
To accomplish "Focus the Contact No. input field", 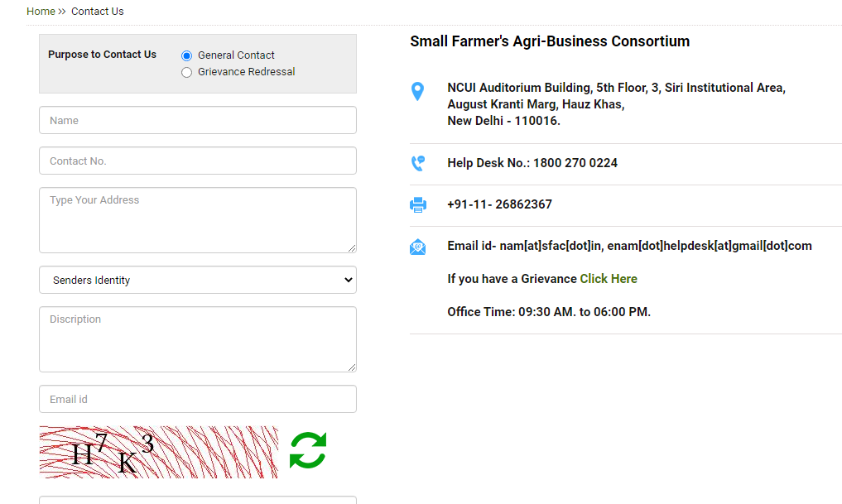I will click(198, 161).
